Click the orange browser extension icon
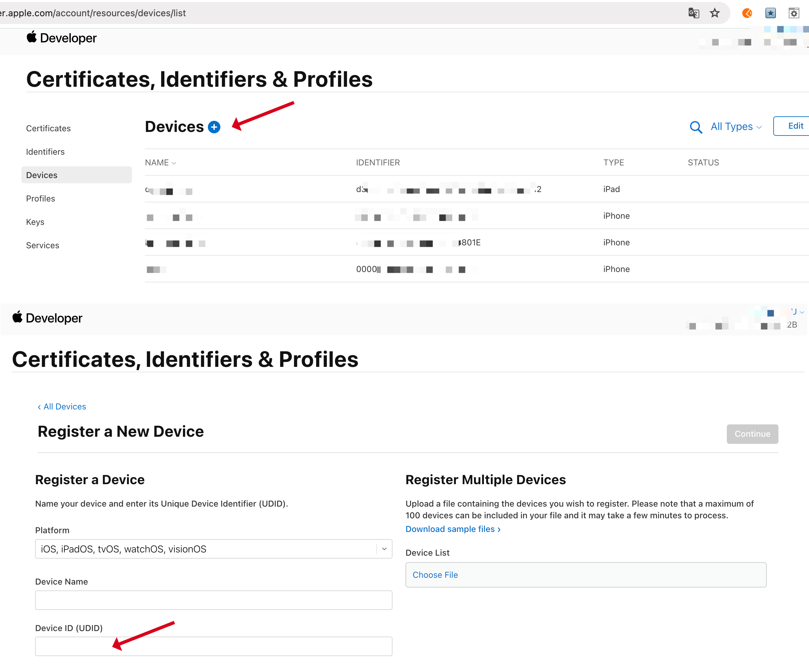 747,13
